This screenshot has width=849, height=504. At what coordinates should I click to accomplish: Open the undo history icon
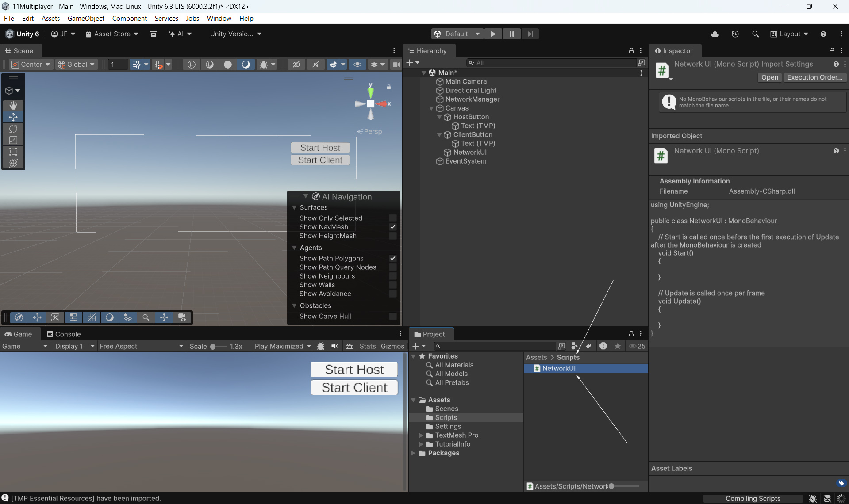coord(735,34)
